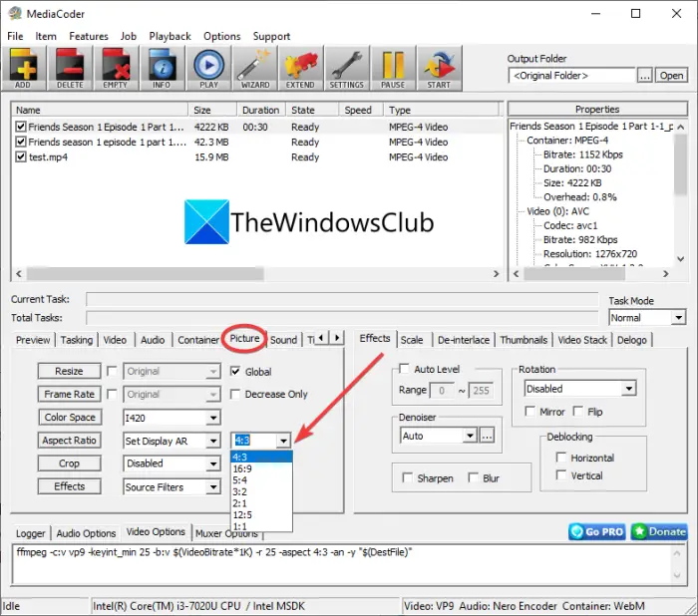Open the File menu
Image resolution: width=698 pixels, height=616 pixels.
[x=15, y=36]
